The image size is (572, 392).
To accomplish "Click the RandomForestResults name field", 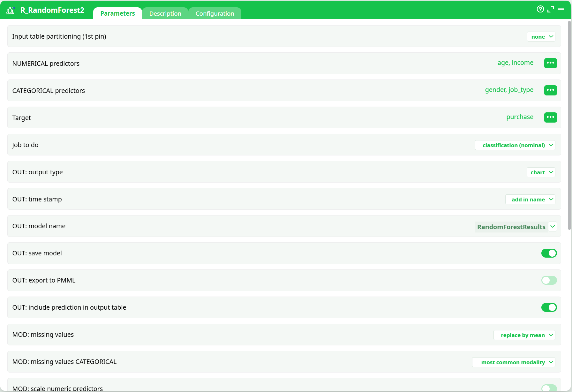I will coord(511,227).
